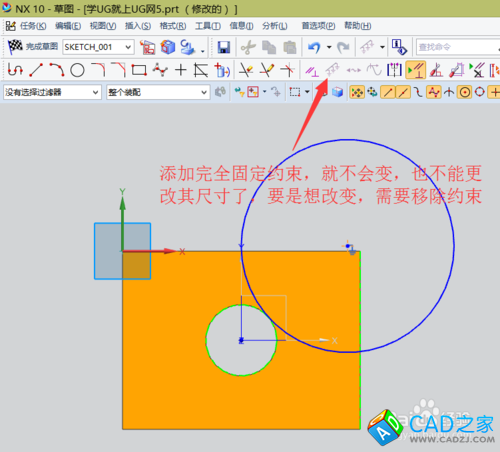Choose the Quick Trim tool
The width and height of the screenshot is (500, 452).
(x=246, y=70)
